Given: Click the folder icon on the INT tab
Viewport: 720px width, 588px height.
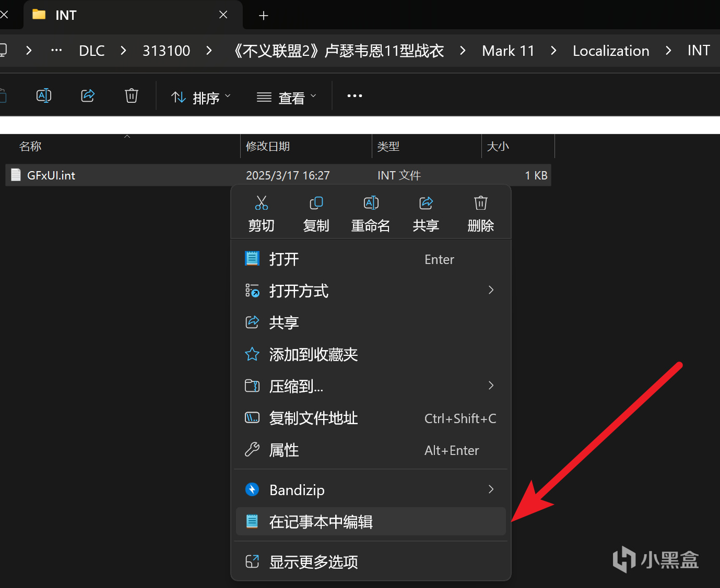Looking at the screenshot, I should (39, 15).
